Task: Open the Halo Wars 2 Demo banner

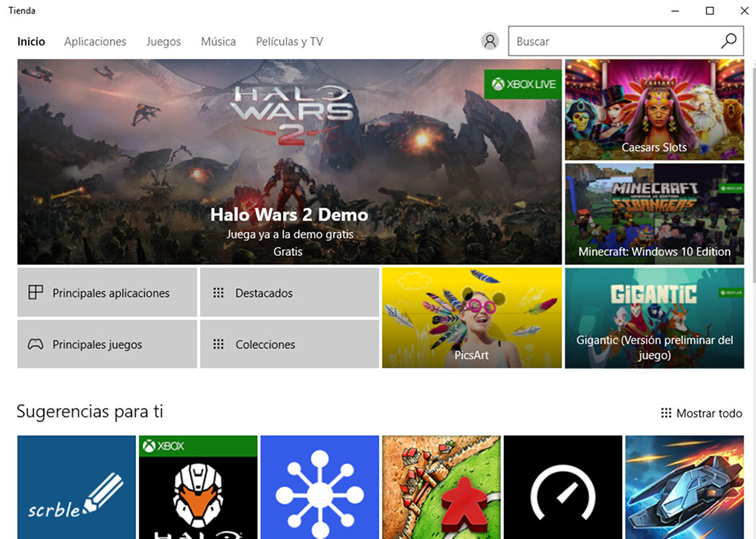Action: click(289, 162)
